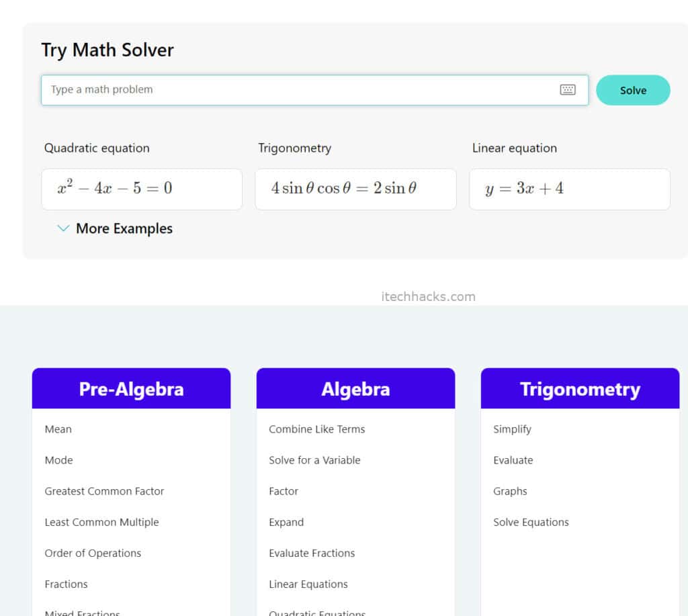Image resolution: width=688 pixels, height=616 pixels.
Task: Select Solve for a Variable
Action: pos(314,460)
